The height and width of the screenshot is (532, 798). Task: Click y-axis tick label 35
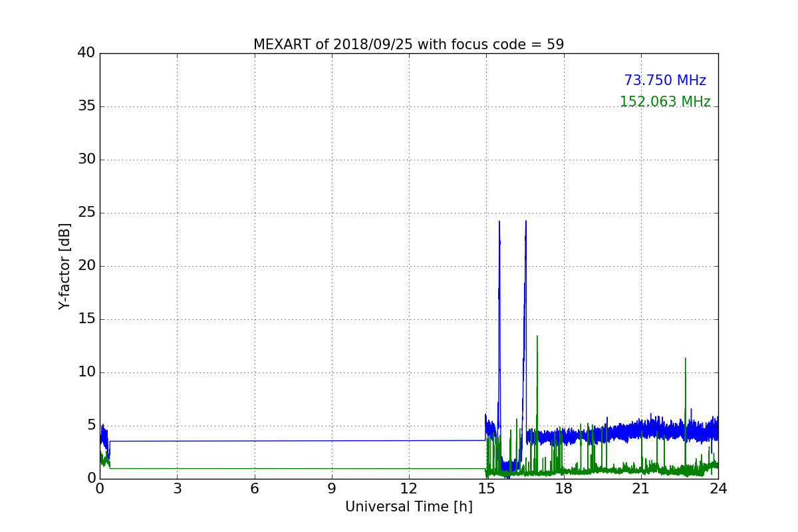click(86, 106)
